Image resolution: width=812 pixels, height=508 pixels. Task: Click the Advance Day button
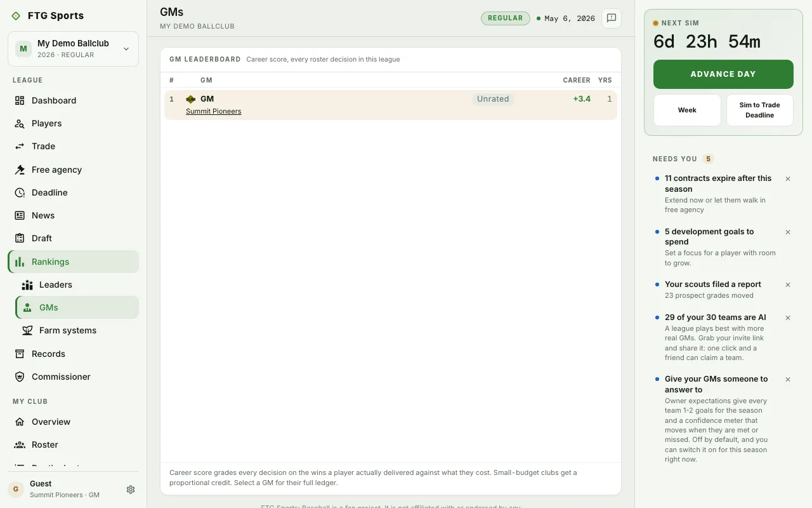(723, 74)
